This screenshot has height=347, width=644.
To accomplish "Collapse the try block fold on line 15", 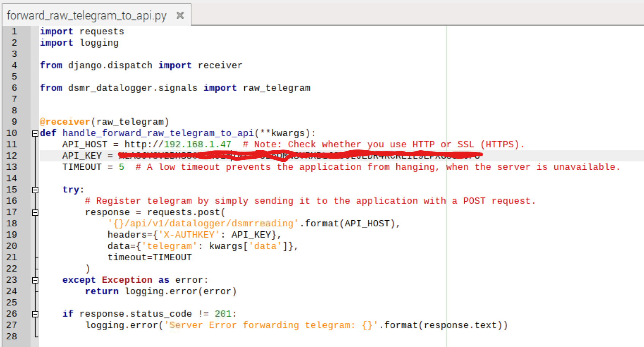I will [35, 190].
